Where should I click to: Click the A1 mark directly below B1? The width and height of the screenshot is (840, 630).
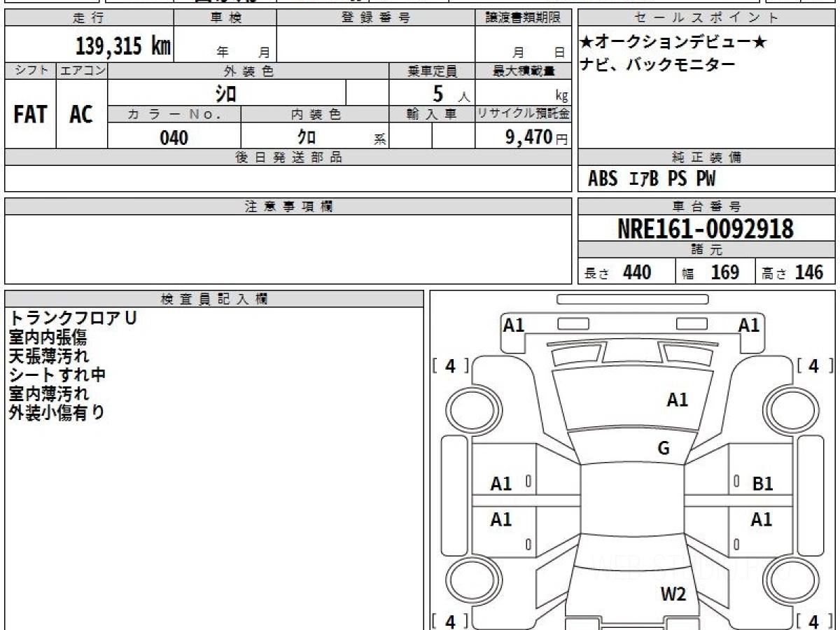tap(762, 519)
